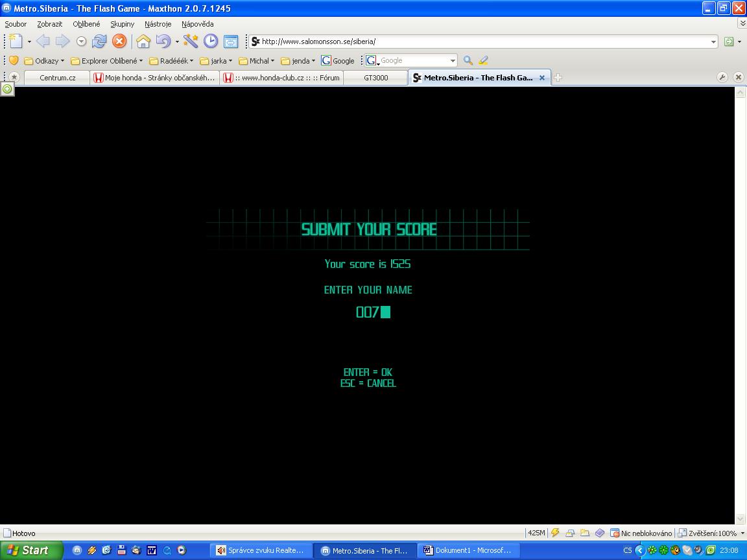Click the Home button in the toolbar
This screenshot has height=560, width=747.
[143, 41]
